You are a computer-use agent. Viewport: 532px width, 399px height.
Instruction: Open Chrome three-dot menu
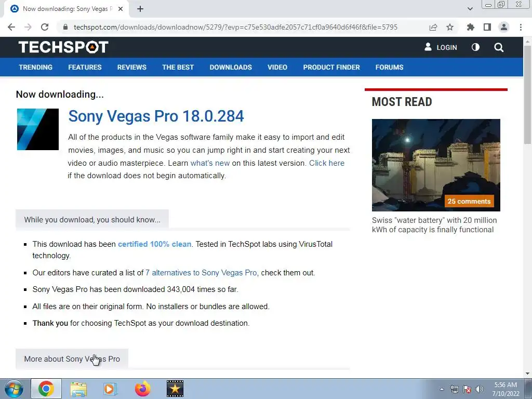pyautogui.click(x=521, y=27)
